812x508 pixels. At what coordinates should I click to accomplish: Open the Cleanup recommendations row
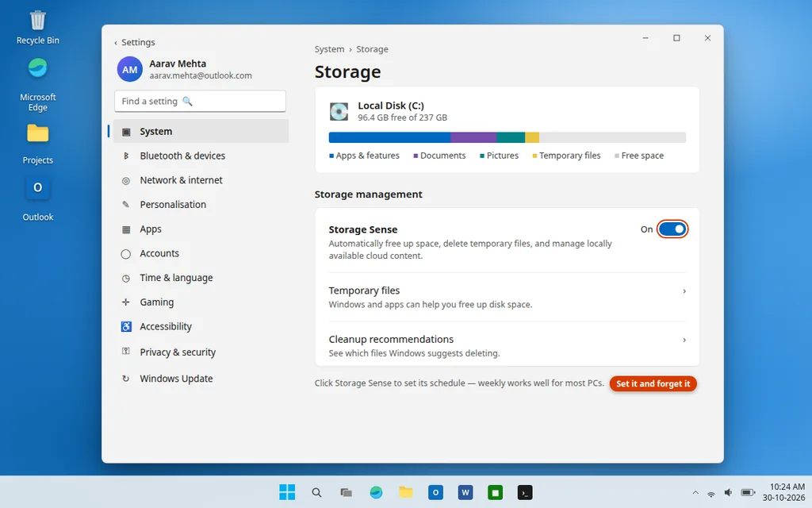507,346
